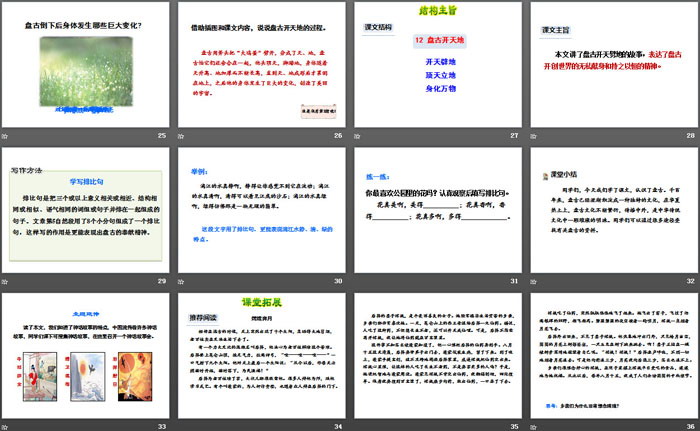The image size is (700, 431).
Task: Select slide 26 with red paragraph text
Action: click(x=262, y=63)
